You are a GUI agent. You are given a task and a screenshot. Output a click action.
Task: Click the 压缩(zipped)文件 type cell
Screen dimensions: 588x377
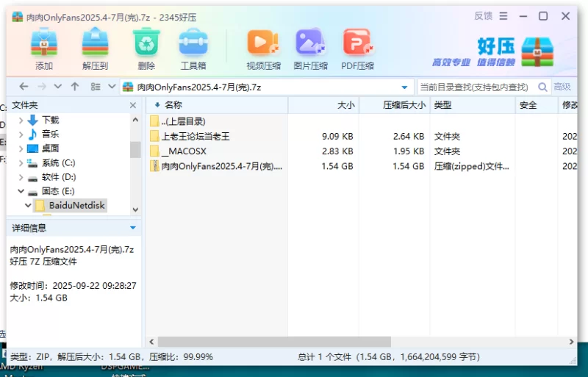pos(472,166)
